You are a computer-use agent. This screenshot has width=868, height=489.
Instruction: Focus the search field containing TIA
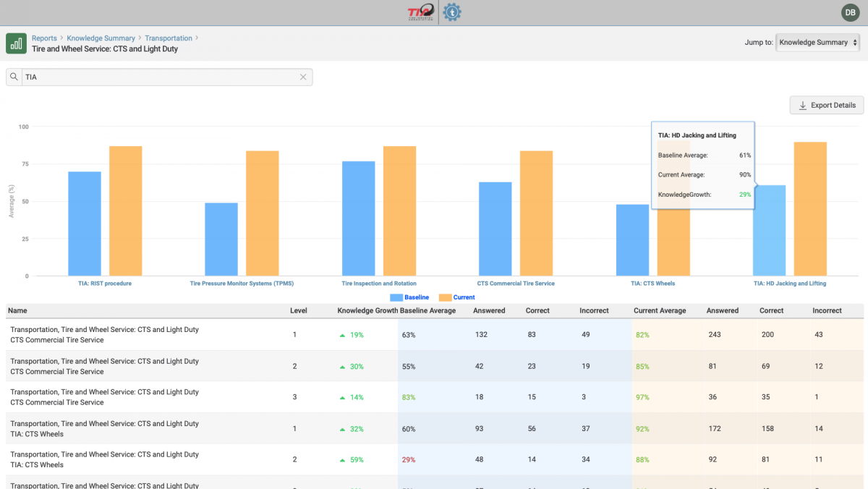[159, 77]
